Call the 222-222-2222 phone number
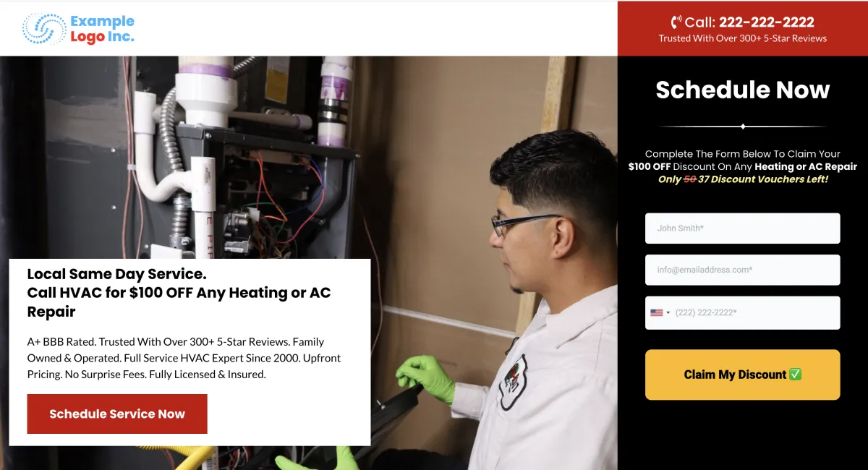868x470 pixels. [x=767, y=22]
